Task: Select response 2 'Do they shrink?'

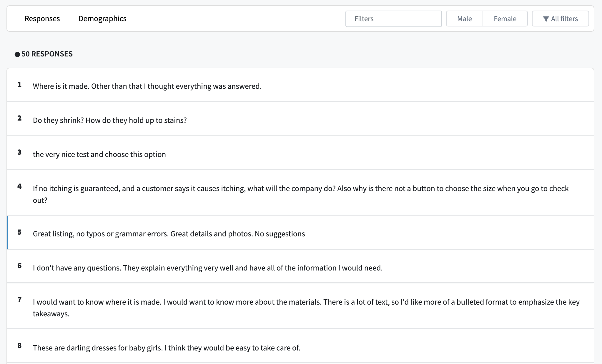Action: tap(300, 119)
